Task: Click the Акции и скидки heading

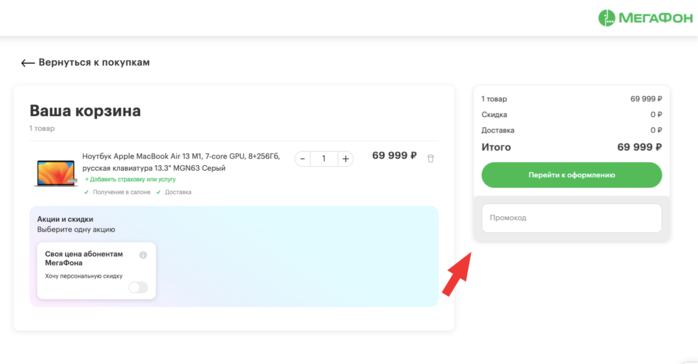Action: [x=65, y=219]
